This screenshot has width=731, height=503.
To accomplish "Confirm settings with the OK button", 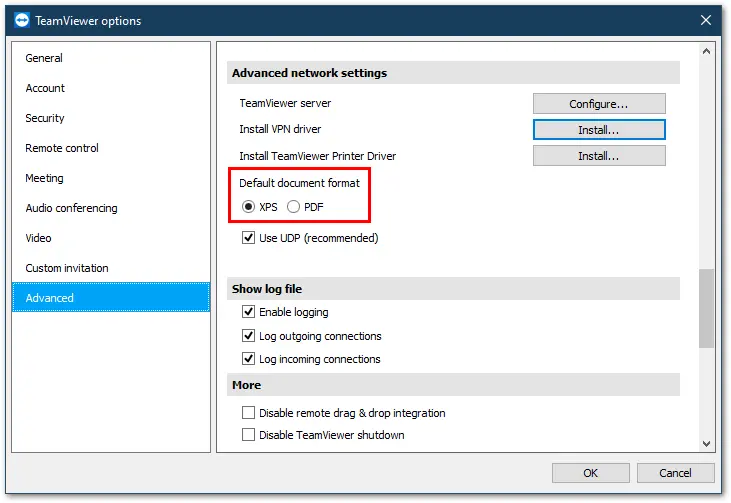I will click(x=591, y=473).
